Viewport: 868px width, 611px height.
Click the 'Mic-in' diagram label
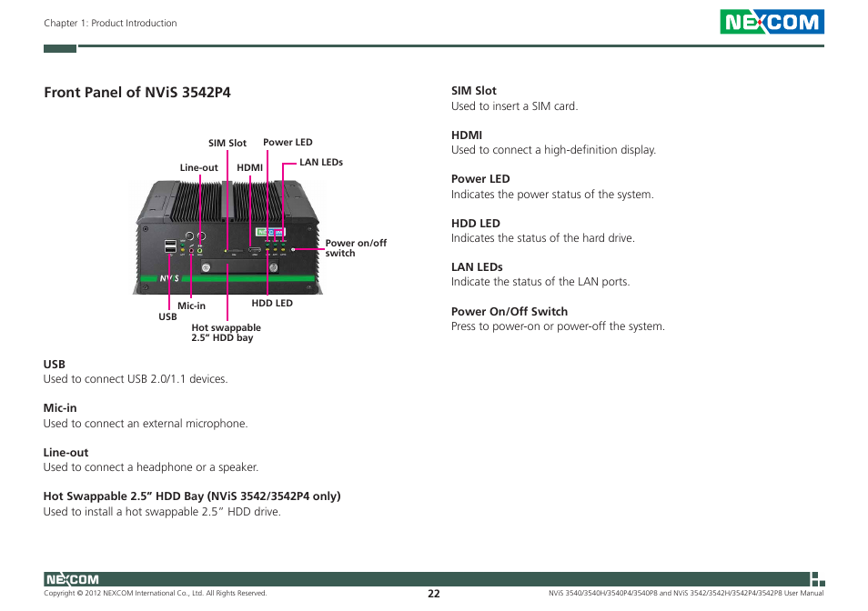[x=192, y=305]
